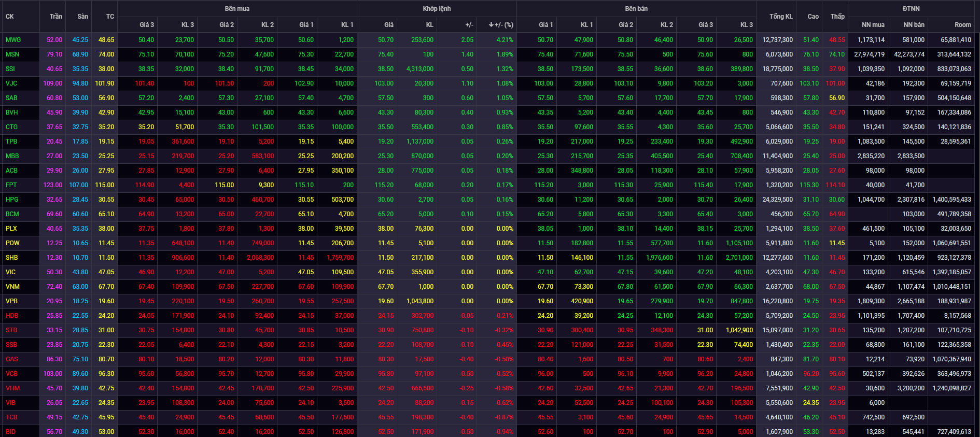Click the NN mua column header
The image size is (980, 437).
click(873, 24)
